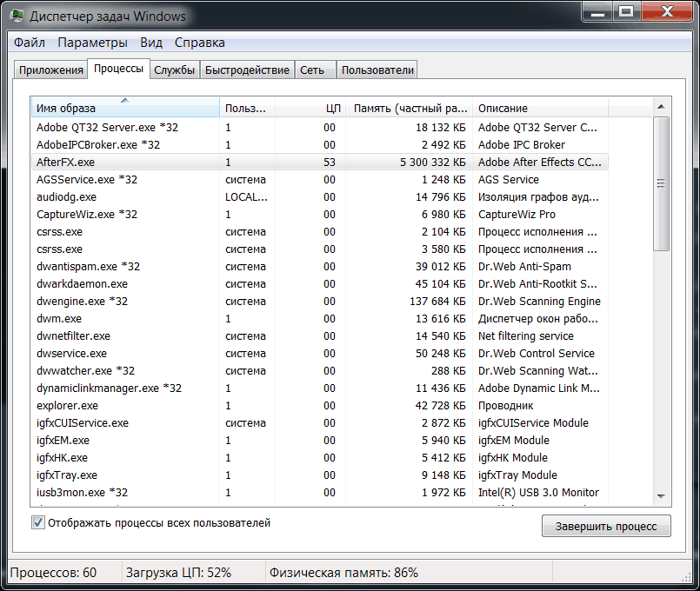Sort by Память (частный ра... column
The image size is (700, 591).
410,108
